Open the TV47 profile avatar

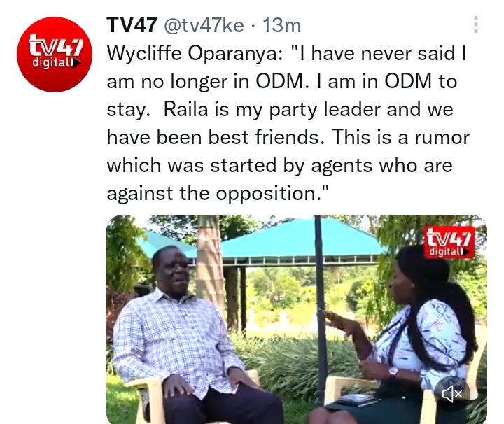(55, 55)
